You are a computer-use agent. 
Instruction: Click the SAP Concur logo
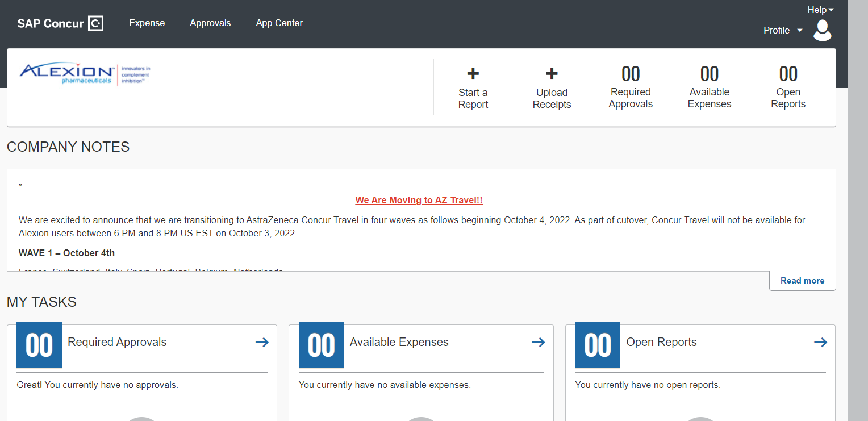(60, 23)
